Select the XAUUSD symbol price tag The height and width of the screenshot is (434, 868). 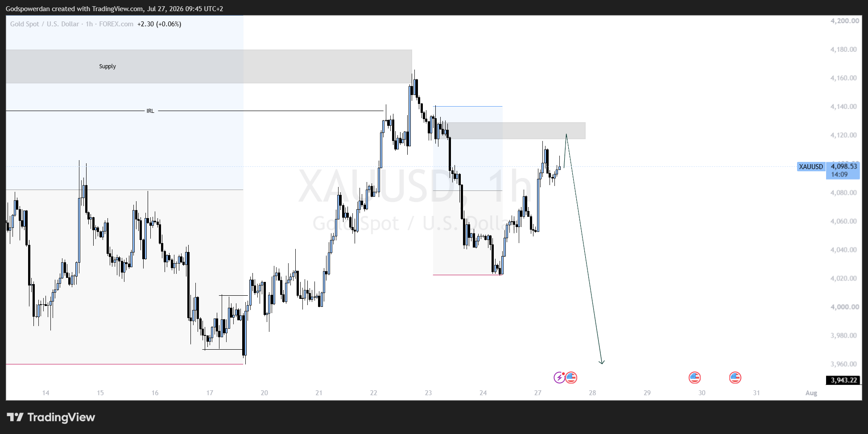[x=810, y=167]
